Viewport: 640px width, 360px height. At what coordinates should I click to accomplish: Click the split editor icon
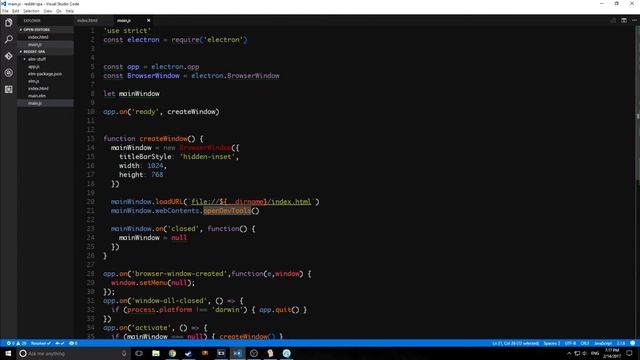pos(624,20)
